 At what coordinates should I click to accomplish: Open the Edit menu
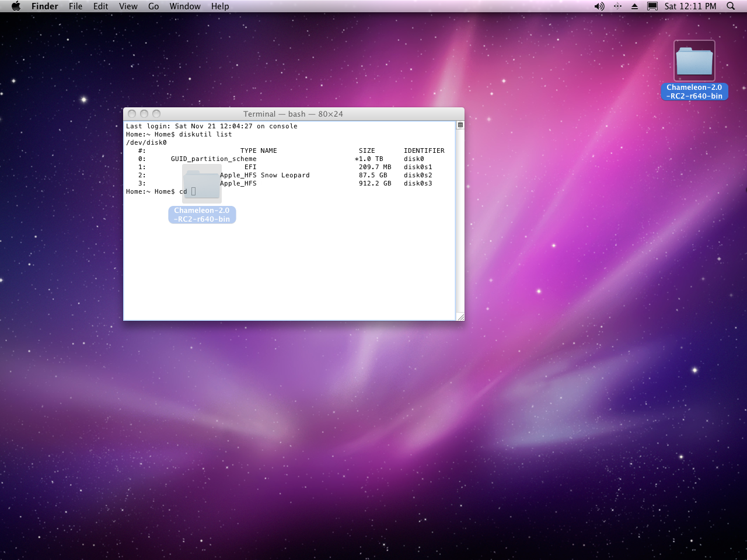click(100, 6)
